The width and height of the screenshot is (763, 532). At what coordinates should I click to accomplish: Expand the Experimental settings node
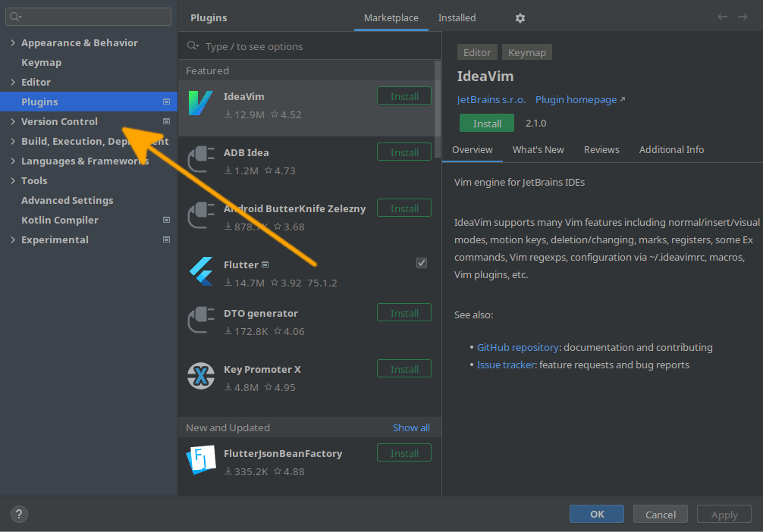pyautogui.click(x=13, y=239)
